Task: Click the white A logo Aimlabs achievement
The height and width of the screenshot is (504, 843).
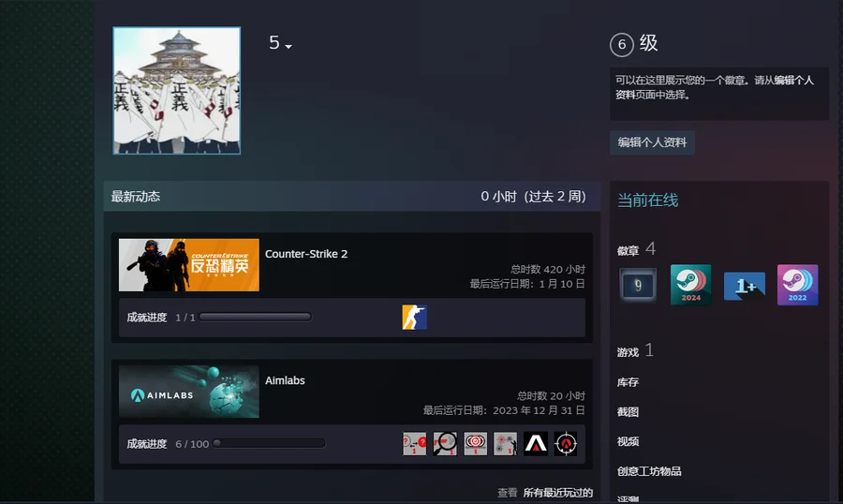Action: 536,444
